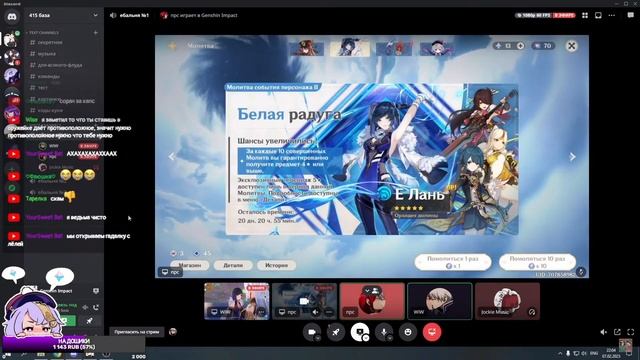Viewport: 640px width, 360px height.
Task: Click Windows tray microphone icon
Action: click(568, 353)
